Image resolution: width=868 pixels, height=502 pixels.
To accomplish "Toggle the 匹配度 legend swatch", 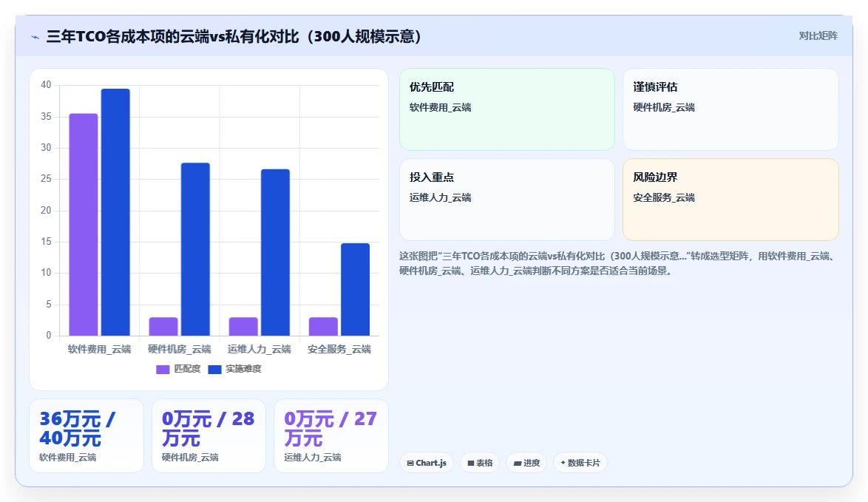I will coord(163,369).
